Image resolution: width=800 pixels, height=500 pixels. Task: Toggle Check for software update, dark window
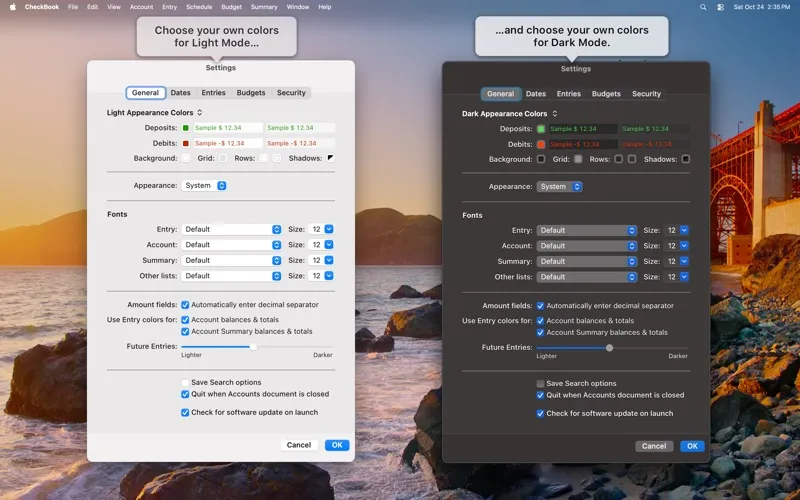(540, 413)
